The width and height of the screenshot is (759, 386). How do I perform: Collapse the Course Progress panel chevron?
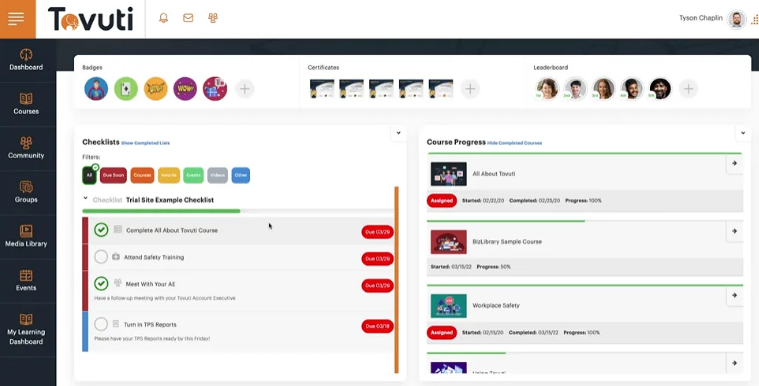point(743,133)
